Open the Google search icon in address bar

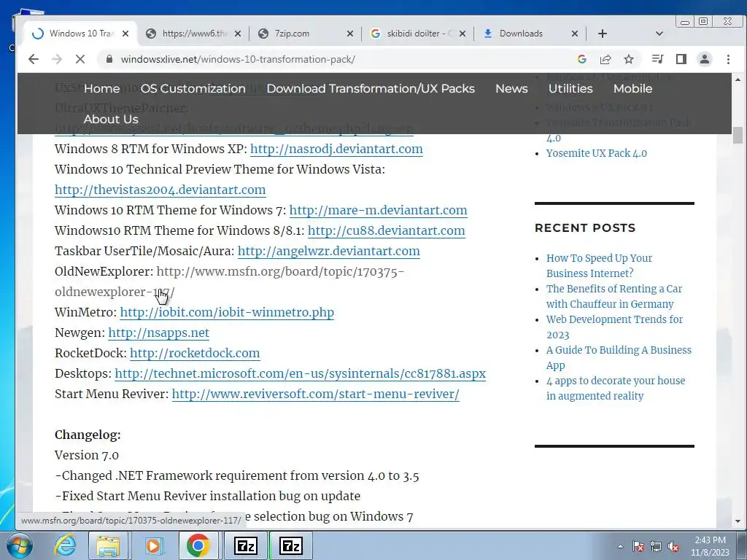pos(581,59)
